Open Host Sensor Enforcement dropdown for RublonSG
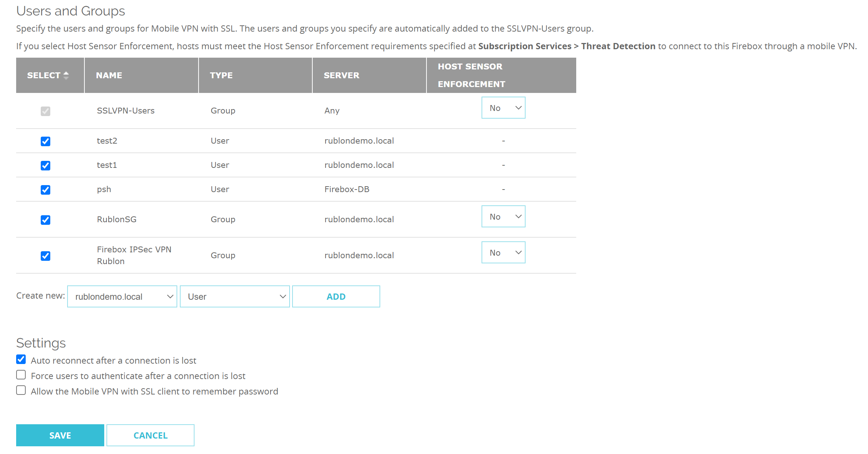Image resolution: width=868 pixels, height=454 pixels. click(x=503, y=216)
